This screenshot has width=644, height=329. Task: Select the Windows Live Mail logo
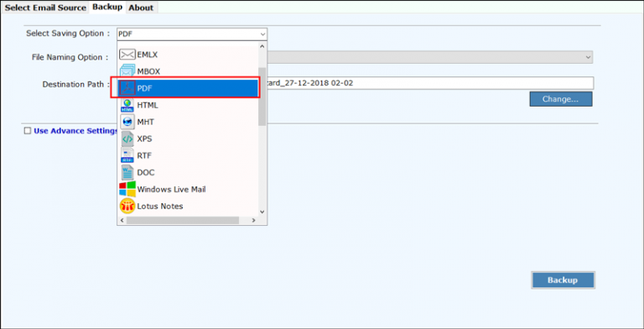coord(127,189)
